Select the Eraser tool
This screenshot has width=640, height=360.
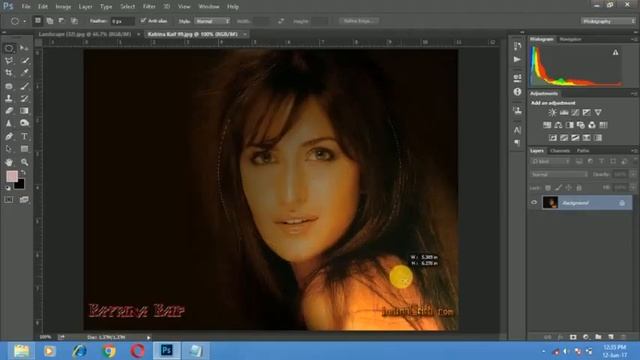(9, 111)
